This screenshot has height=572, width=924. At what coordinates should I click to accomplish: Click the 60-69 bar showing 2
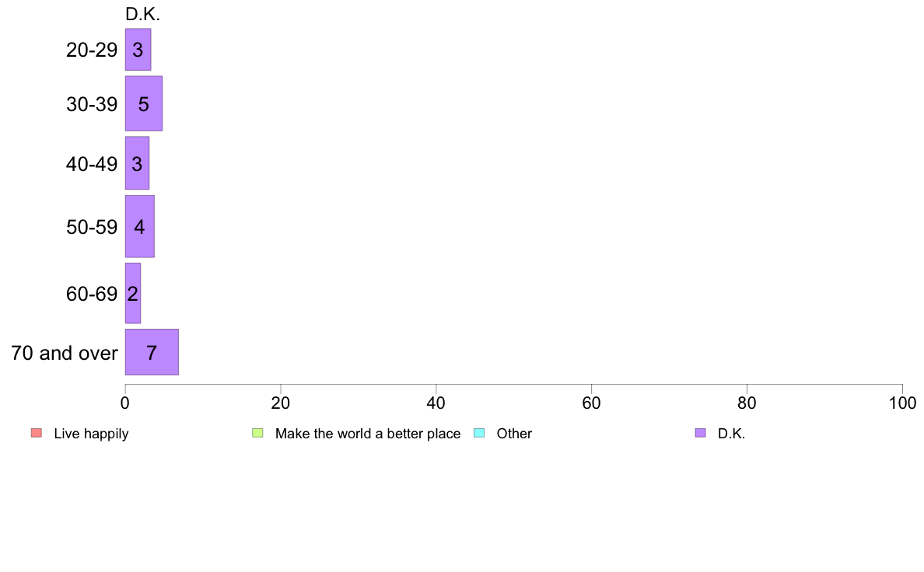pyautogui.click(x=132, y=293)
